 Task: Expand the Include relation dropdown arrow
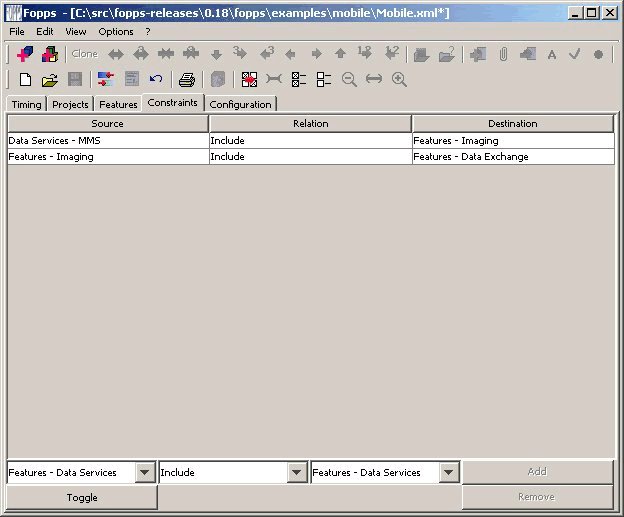296,472
